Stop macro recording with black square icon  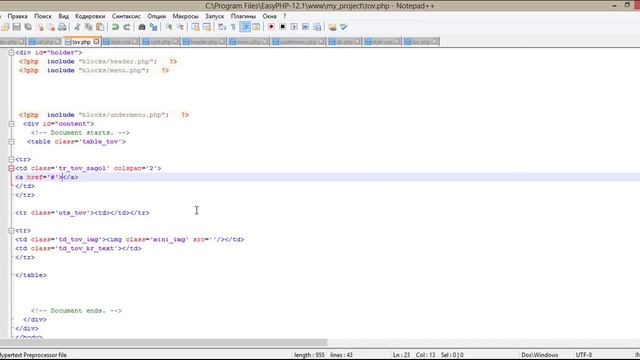tap(282, 27)
